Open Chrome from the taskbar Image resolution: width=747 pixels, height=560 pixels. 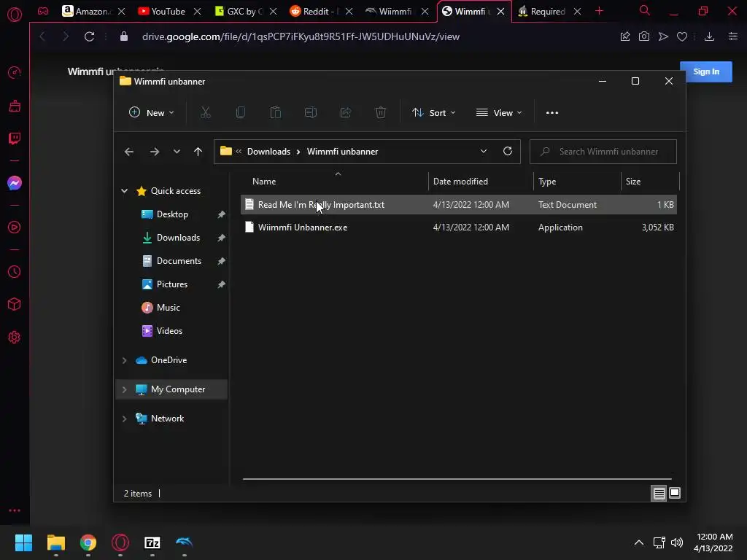88,542
